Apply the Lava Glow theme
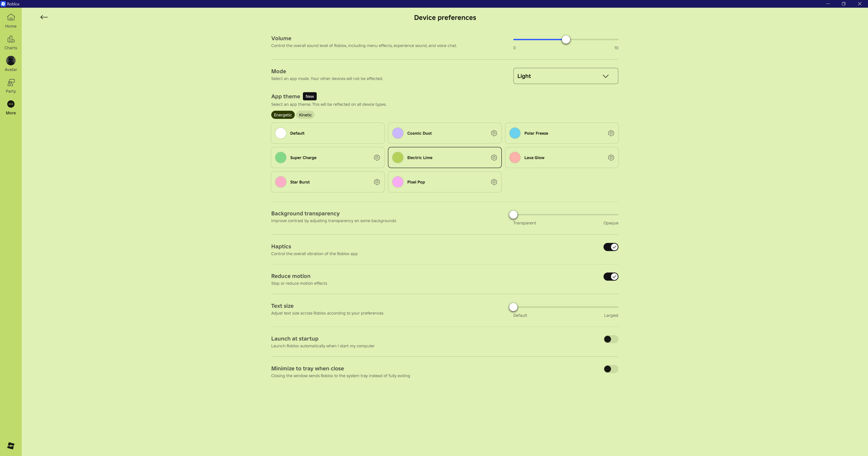 pyautogui.click(x=562, y=158)
